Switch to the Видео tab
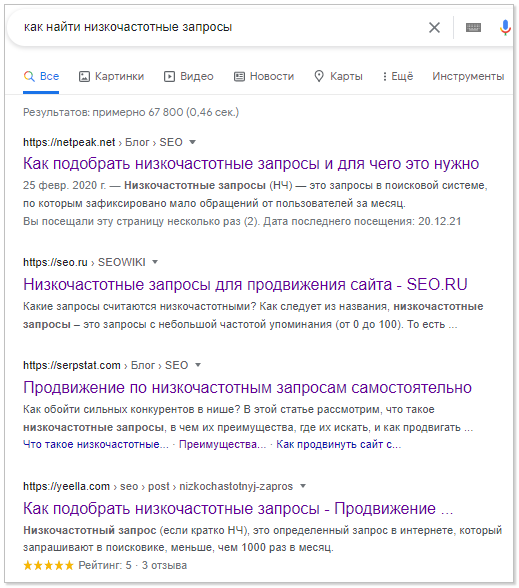Image resolution: width=519 pixels, height=588 pixels. (189, 76)
